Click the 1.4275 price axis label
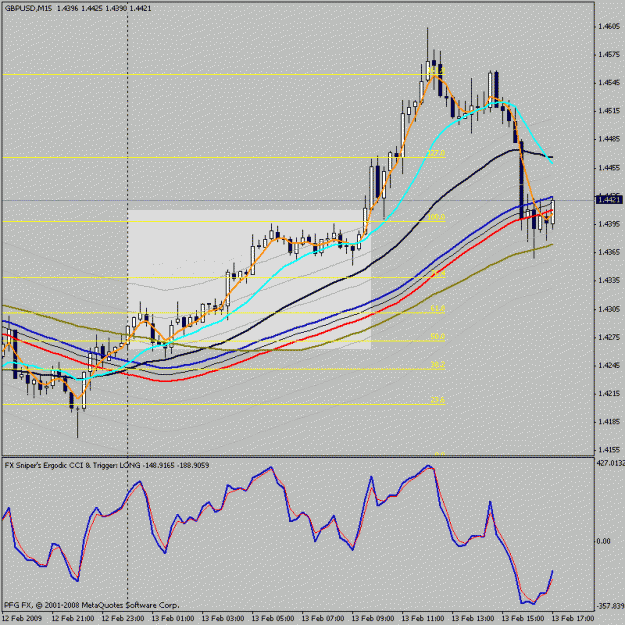The image size is (625, 625). tap(609, 337)
